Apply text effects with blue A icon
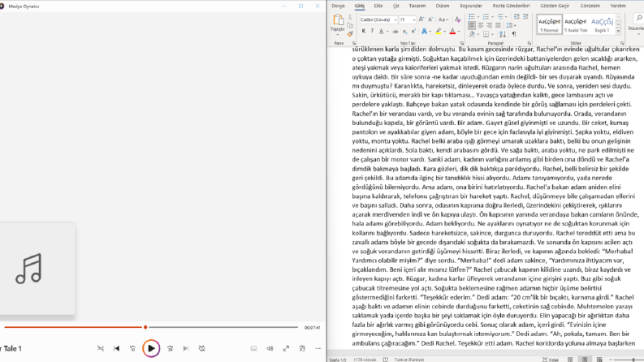Viewport: 644px width, 362px height. [x=424, y=31]
